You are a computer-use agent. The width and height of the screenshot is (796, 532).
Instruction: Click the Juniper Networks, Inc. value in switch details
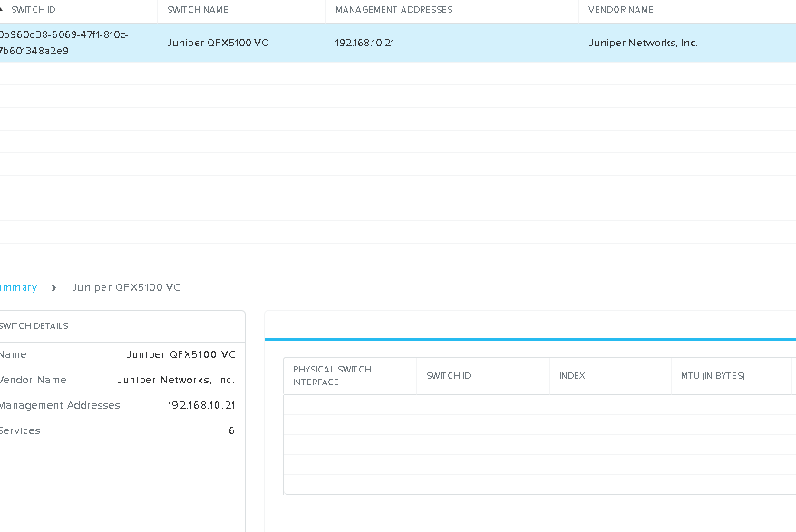(x=176, y=380)
